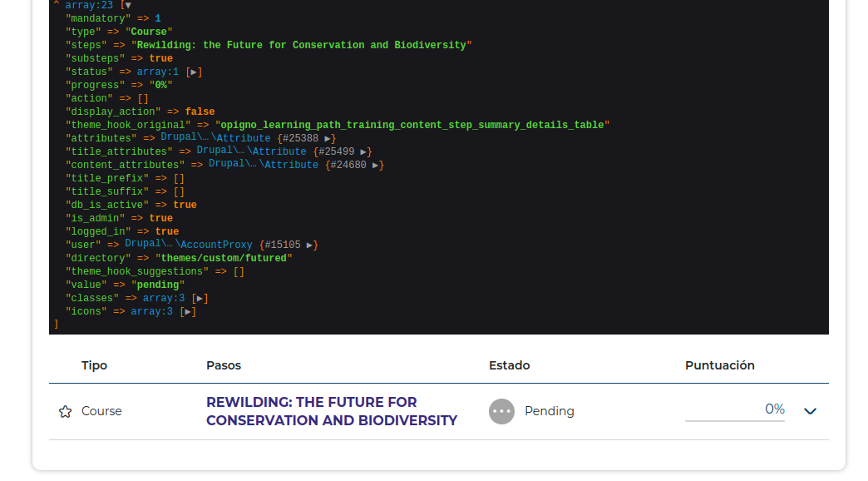Image resolution: width=868 pixels, height=481 pixels.
Task: Expand the Attribute object #25388
Action: [x=329, y=139]
